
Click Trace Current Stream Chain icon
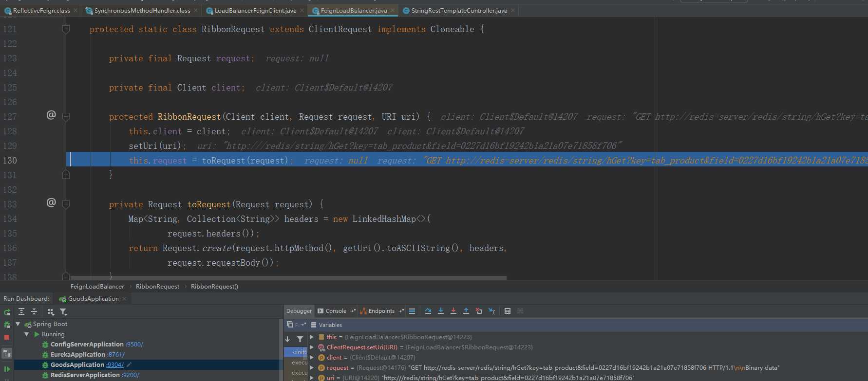pos(520,311)
